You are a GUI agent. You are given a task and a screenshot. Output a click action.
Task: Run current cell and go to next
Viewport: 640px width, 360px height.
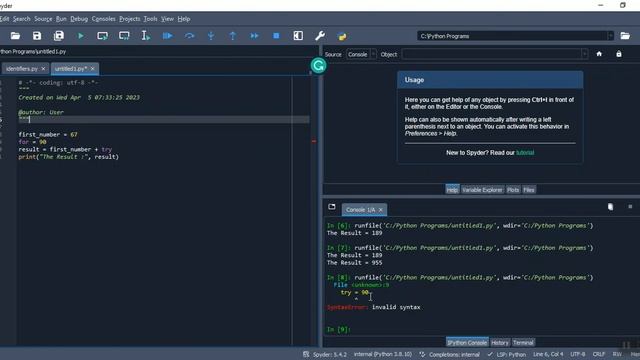point(124,36)
